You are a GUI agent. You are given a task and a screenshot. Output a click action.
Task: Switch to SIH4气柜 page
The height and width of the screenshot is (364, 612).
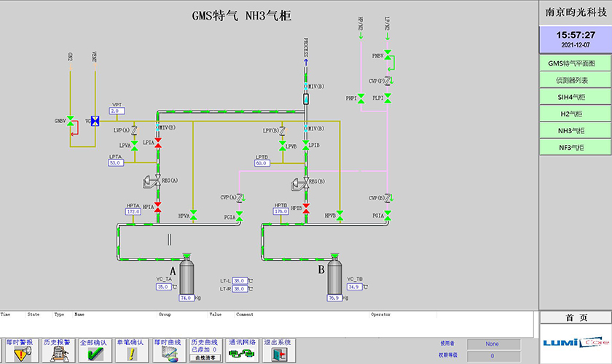[x=575, y=97]
